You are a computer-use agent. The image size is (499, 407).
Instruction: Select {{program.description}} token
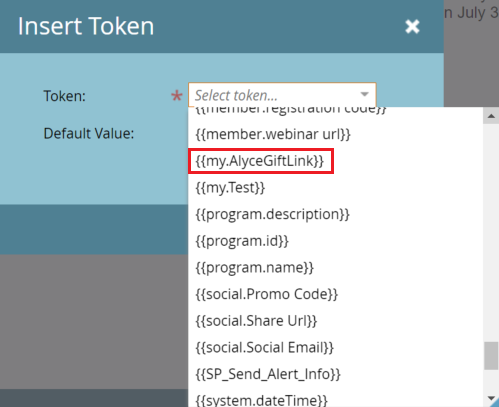pos(335,214)
